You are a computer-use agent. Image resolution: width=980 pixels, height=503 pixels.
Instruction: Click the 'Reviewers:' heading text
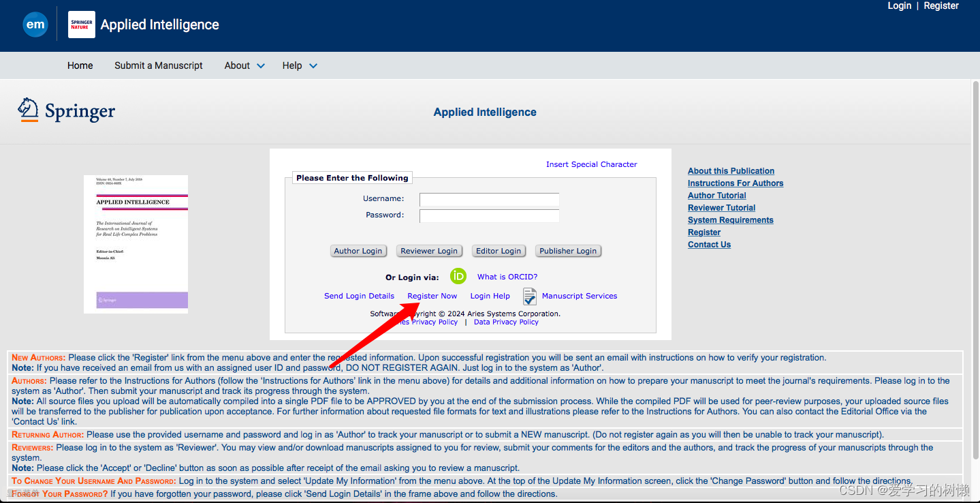pos(33,448)
